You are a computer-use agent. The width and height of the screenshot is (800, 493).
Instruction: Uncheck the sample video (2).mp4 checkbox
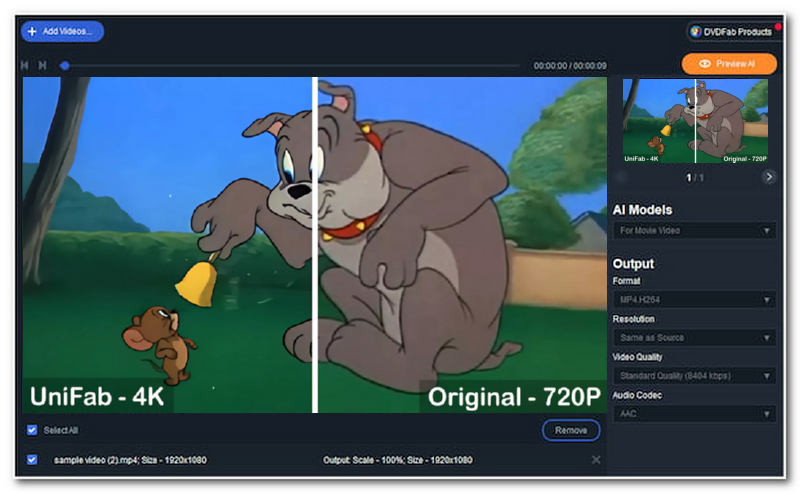[32, 460]
